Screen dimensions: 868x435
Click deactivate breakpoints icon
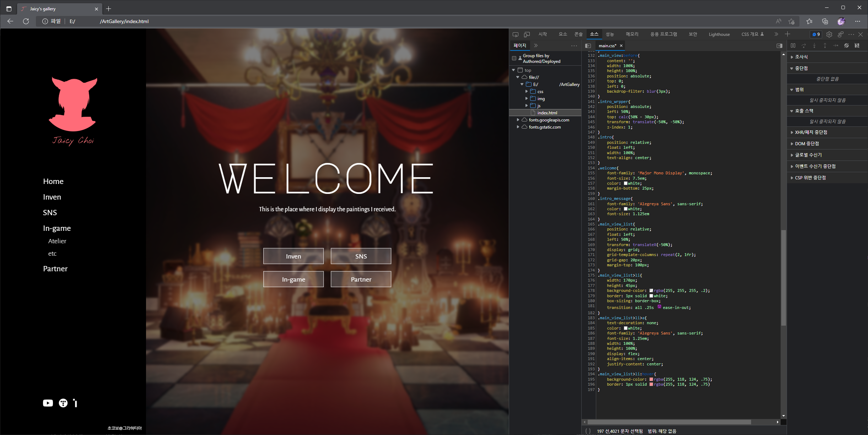tap(846, 45)
